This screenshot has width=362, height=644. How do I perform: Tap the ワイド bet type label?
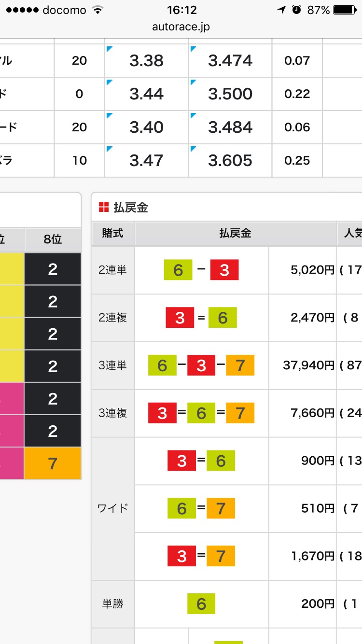click(x=112, y=508)
